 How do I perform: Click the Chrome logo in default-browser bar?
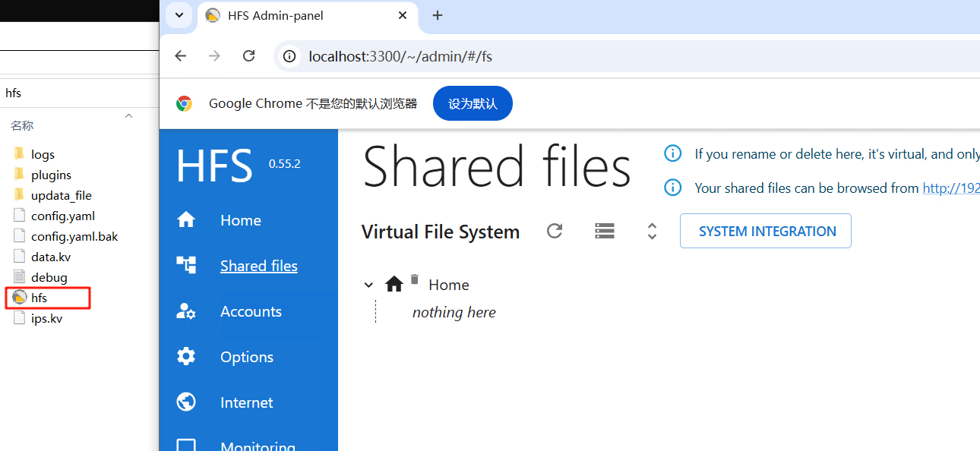point(184,104)
